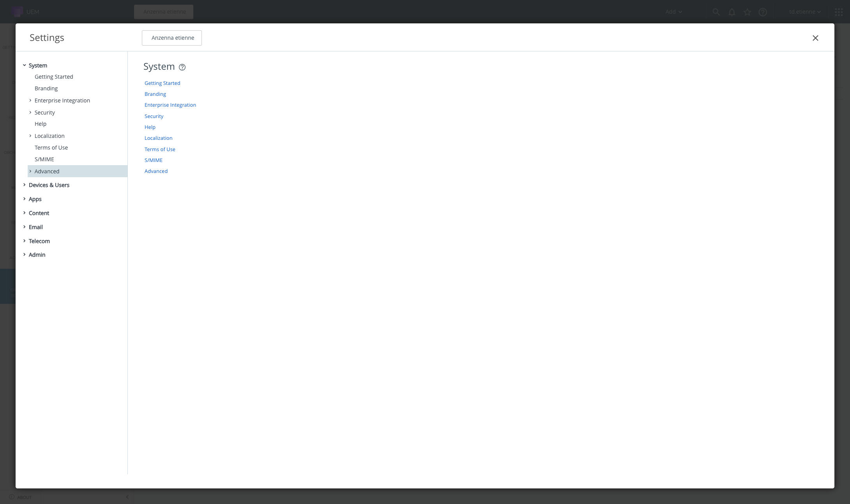850x504 pixels.
Task: Expand the Security tree node arrow
Action: (30, 113)
